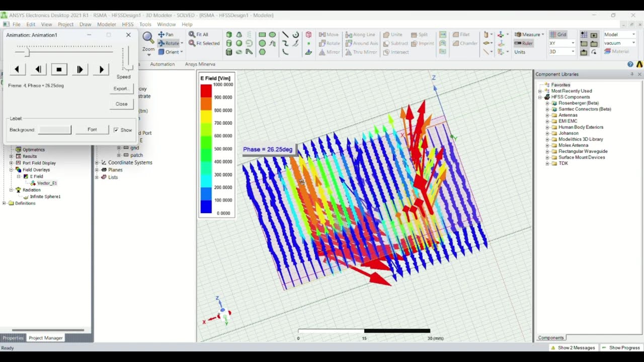The image size is (644, 362).
Task: Stop the animation playback
Action: [59, 69]
